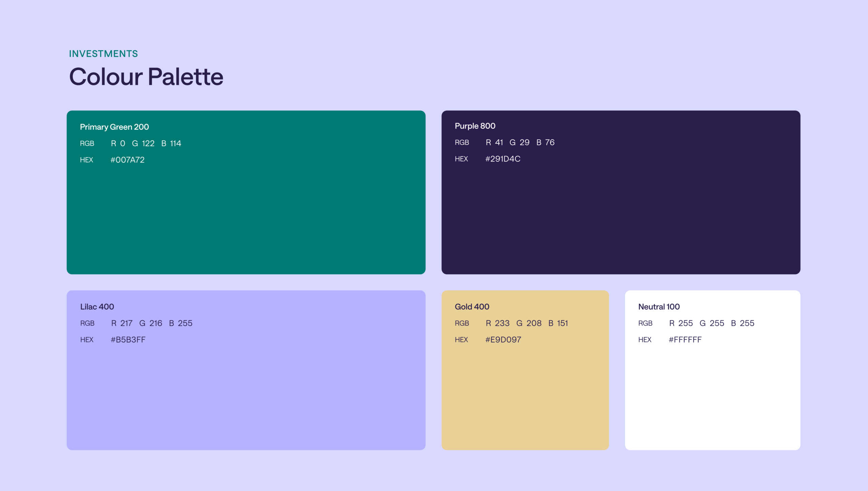
Task: Click the Lilac 400 name label
Action: [97, 307]
